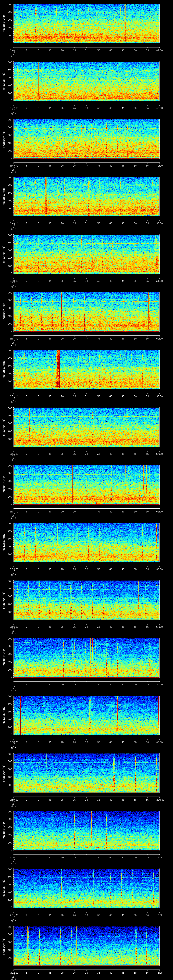Click the 6:48:00 time axis label
The width and height of the screenshot is (173, 980).
pos(14,166)
